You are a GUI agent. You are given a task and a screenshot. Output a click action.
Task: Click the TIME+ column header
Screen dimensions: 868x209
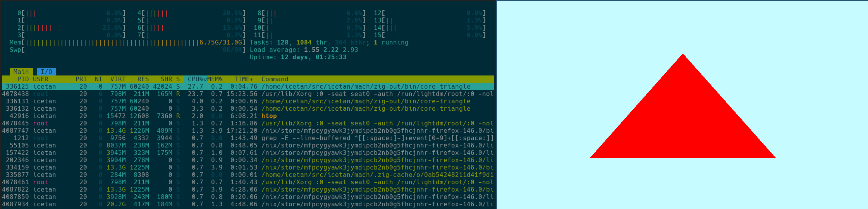point(244,79)
